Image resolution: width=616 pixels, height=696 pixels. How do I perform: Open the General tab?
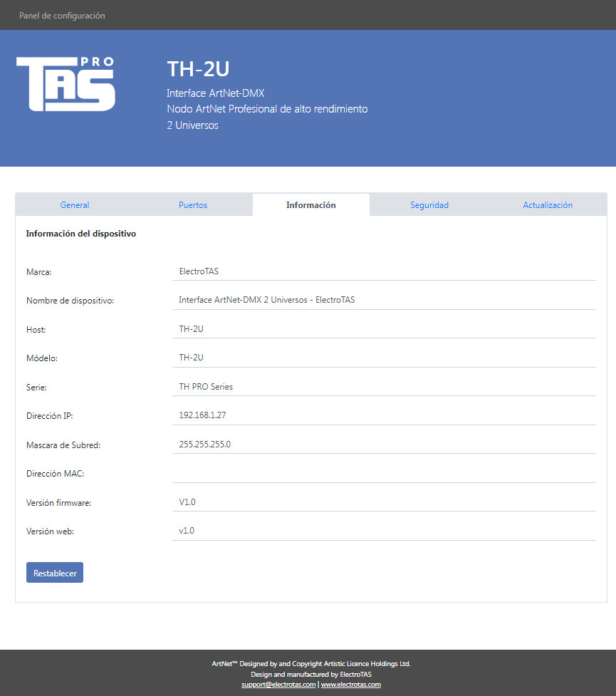75,205
